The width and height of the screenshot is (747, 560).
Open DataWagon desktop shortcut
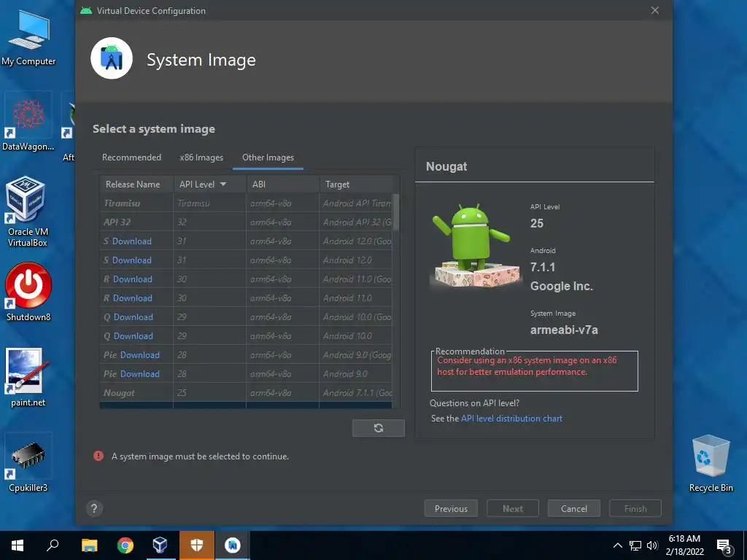click(28, 122)
